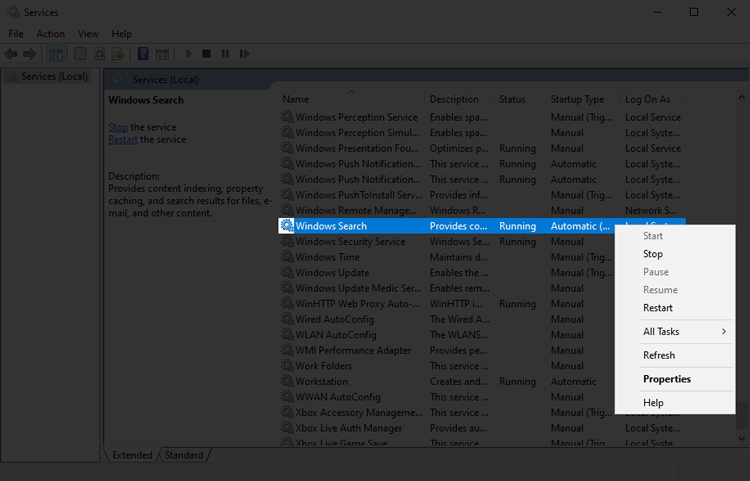The height and width of the screenshot is (481, 750).
Task: Choose Stop in the context menu
Action: coord(652,254)
